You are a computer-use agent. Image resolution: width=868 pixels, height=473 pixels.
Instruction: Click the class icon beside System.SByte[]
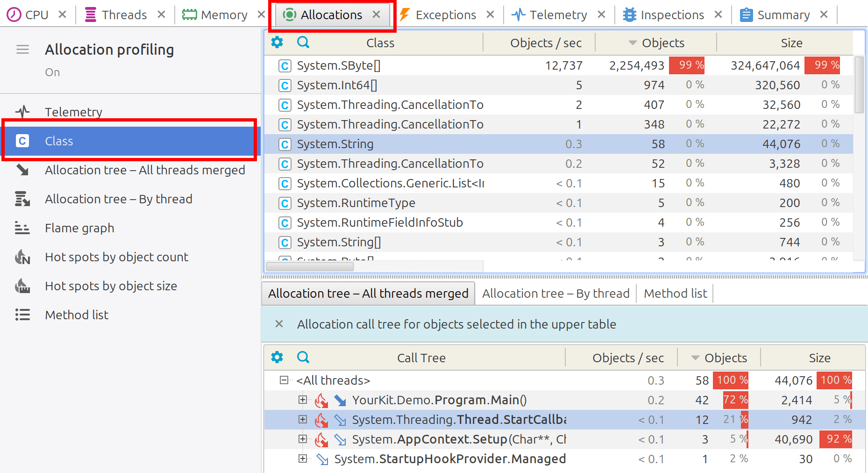285,66
